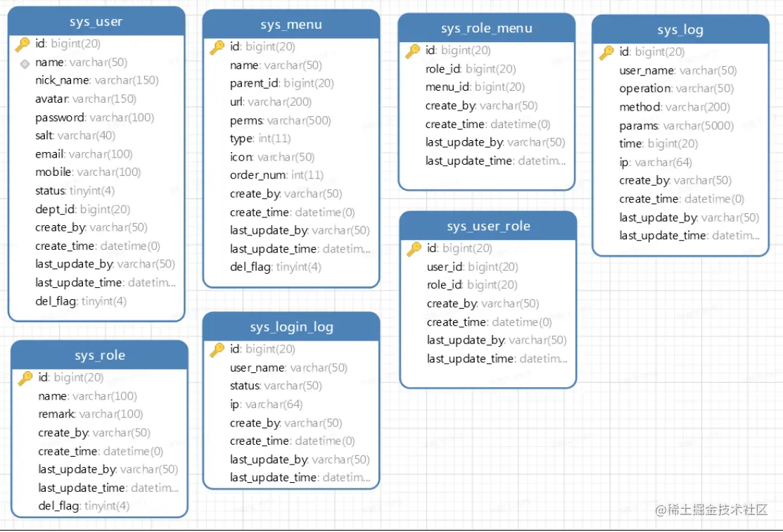Click user_name: varchar(50) in sys_login_log
The width and height of the screenshot is (783, 532).
[x=288, y=367]
